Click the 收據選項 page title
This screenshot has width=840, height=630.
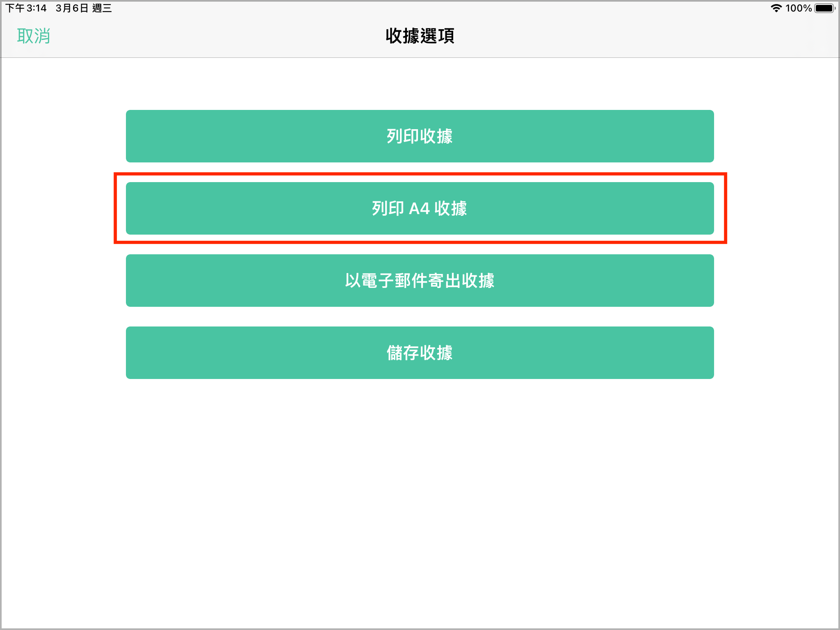click(x=420, y=36)
